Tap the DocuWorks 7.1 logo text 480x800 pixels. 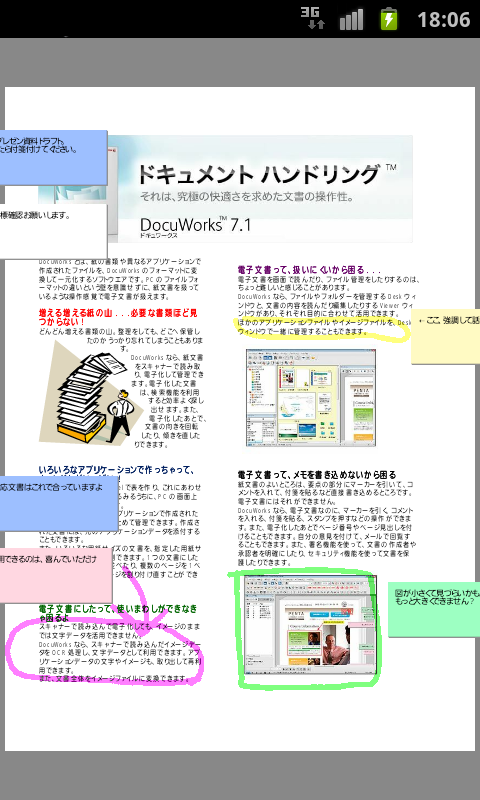click(x=195, y=225)
